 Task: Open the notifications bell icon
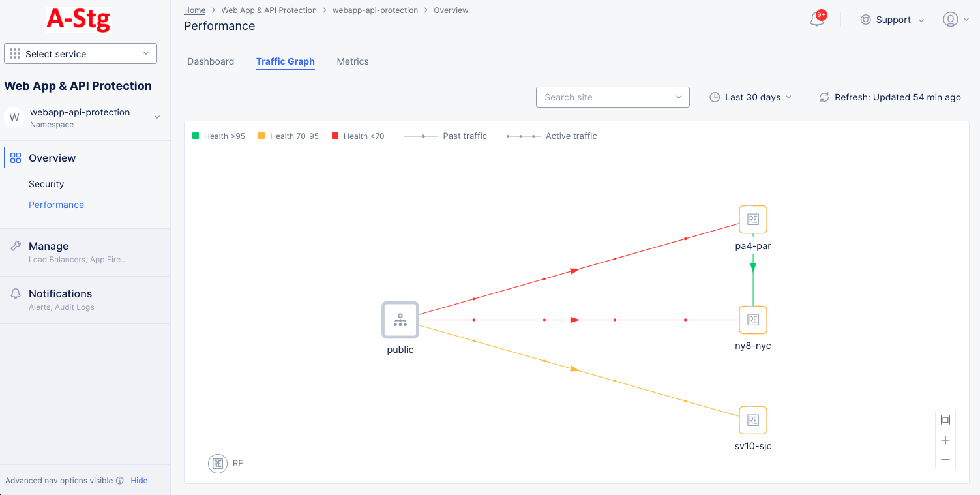pos(816,20)
